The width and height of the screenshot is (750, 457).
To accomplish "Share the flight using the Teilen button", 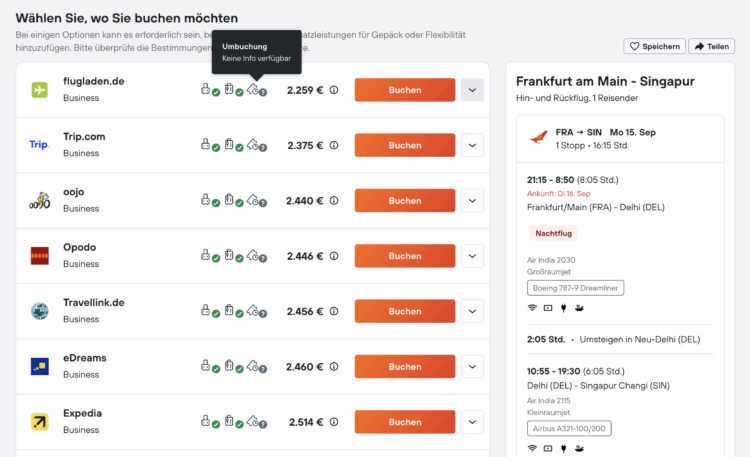I will point(712,46).
